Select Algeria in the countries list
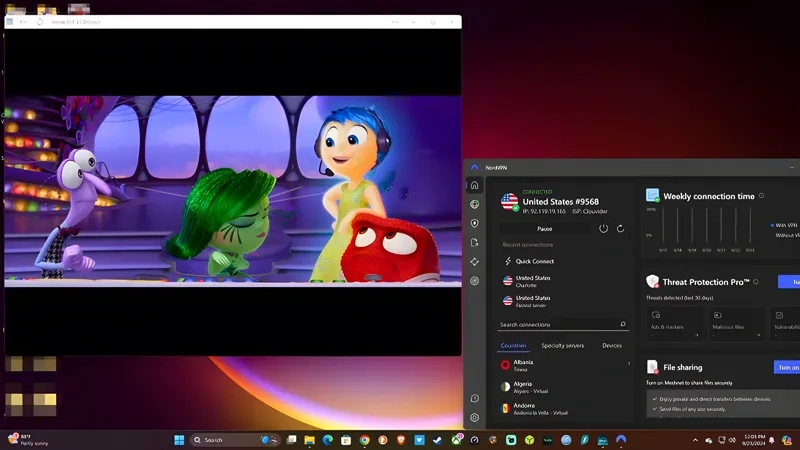This screenshot has width=800, height=450. click(565, 387)
